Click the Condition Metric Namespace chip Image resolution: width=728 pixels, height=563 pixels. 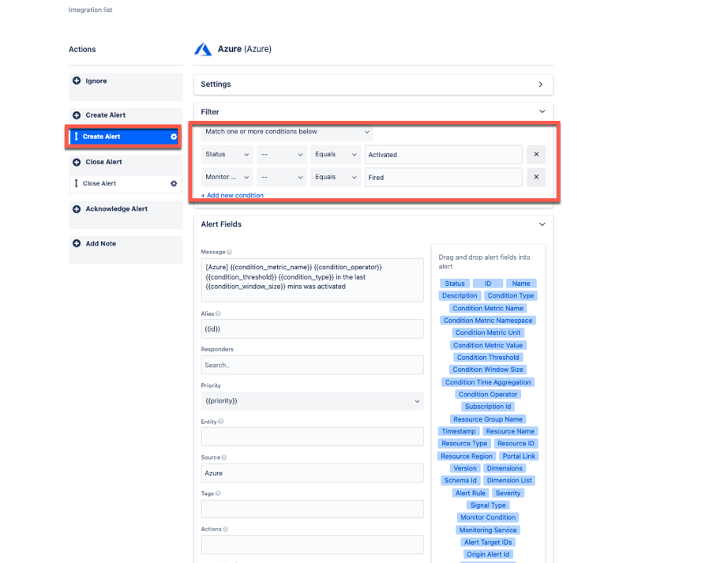click(488, 321)
